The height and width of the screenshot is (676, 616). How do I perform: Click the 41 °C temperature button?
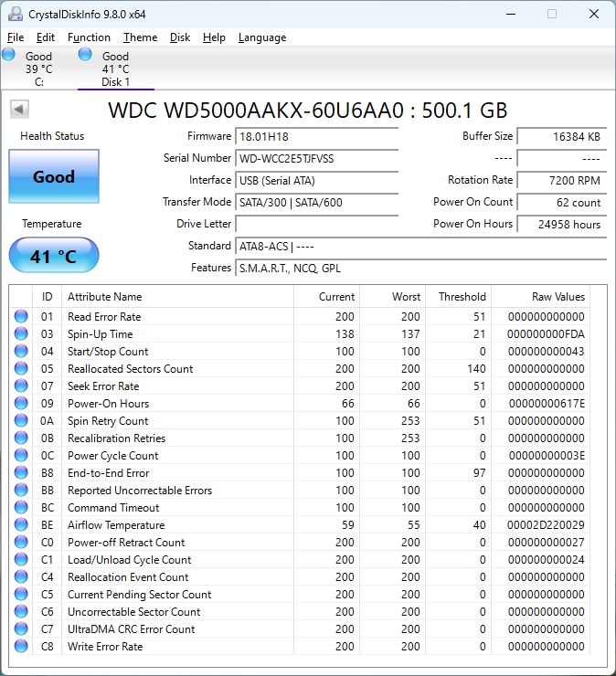[53, 256]
